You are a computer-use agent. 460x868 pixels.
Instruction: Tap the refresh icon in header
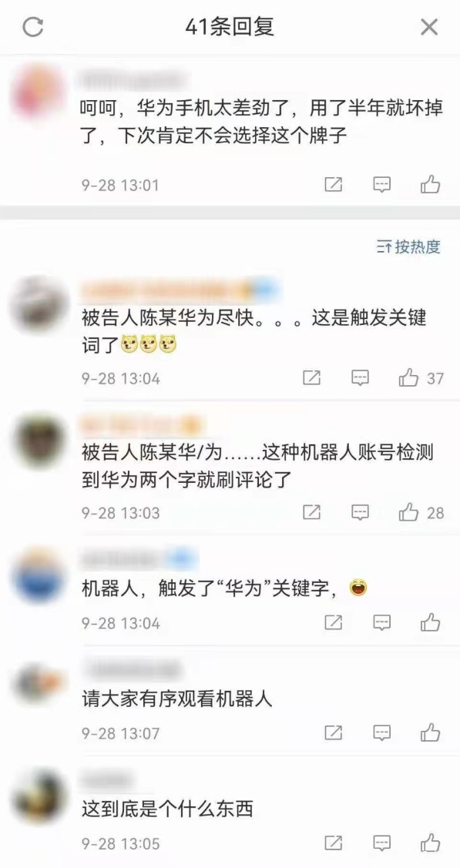[x=32, y=26]
